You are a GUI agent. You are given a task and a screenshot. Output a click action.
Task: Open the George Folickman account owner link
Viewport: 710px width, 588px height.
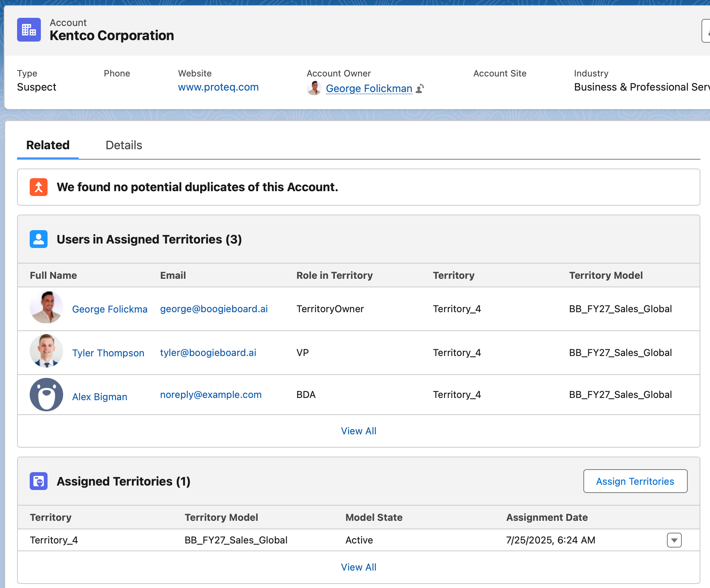tap(369, 89)
